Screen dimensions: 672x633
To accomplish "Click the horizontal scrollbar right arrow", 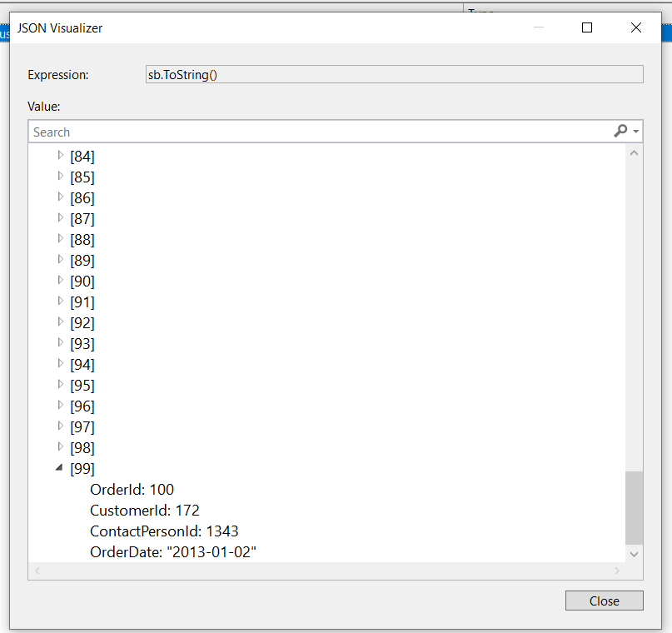I will 617,571.
